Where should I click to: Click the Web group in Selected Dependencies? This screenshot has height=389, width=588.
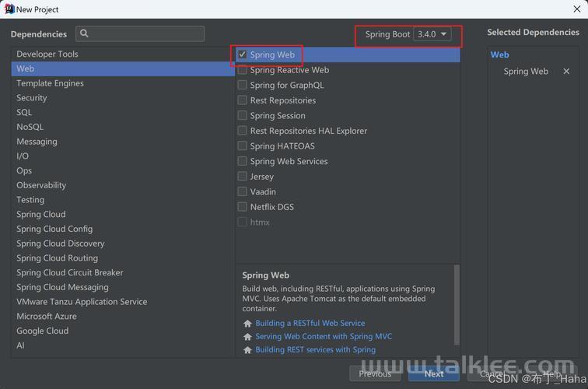pyautogui.click(x=500, y=54)
